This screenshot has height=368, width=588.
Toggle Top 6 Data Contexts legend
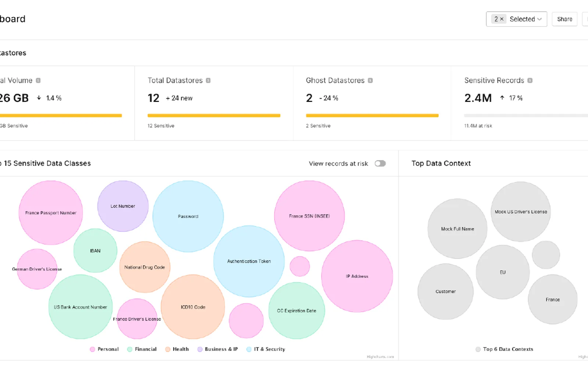pyautogui.click(x=504, y=349)
